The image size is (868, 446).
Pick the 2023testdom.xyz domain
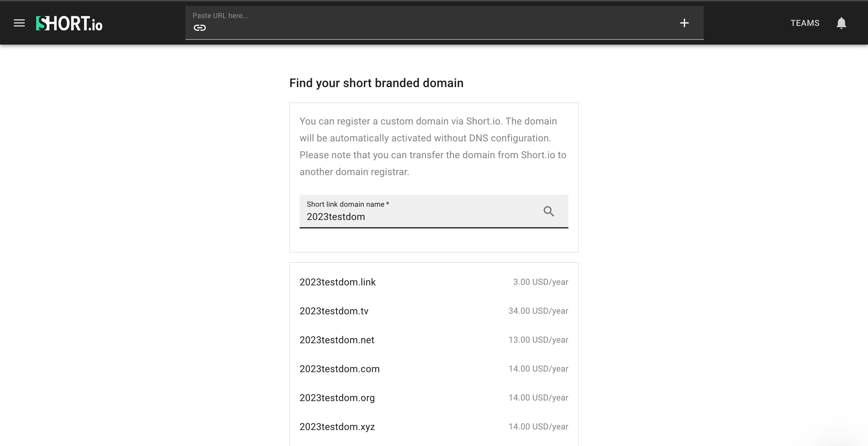[x=337, y=427]
